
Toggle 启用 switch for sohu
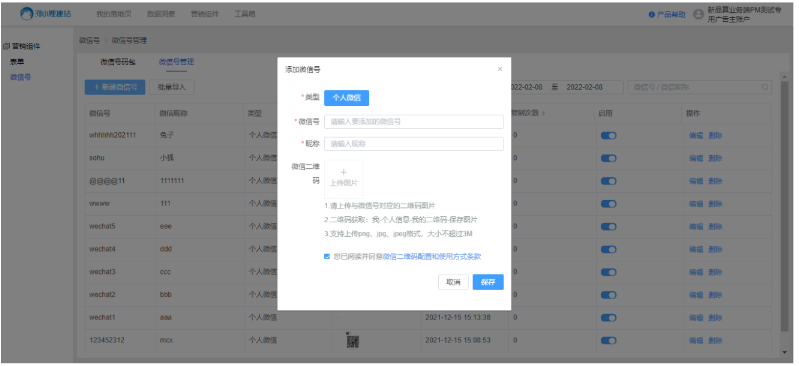pos(608,158)
